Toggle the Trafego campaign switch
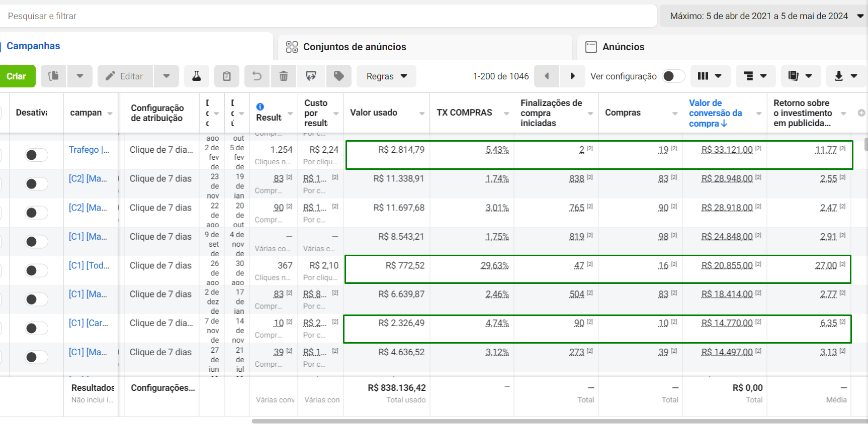868x424 pixels. click(37, 155)
